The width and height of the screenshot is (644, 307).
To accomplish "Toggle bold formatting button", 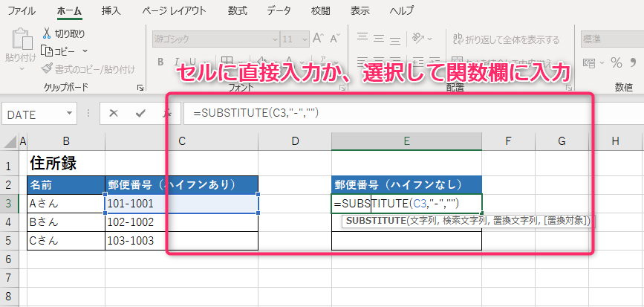I will (160, 62).
